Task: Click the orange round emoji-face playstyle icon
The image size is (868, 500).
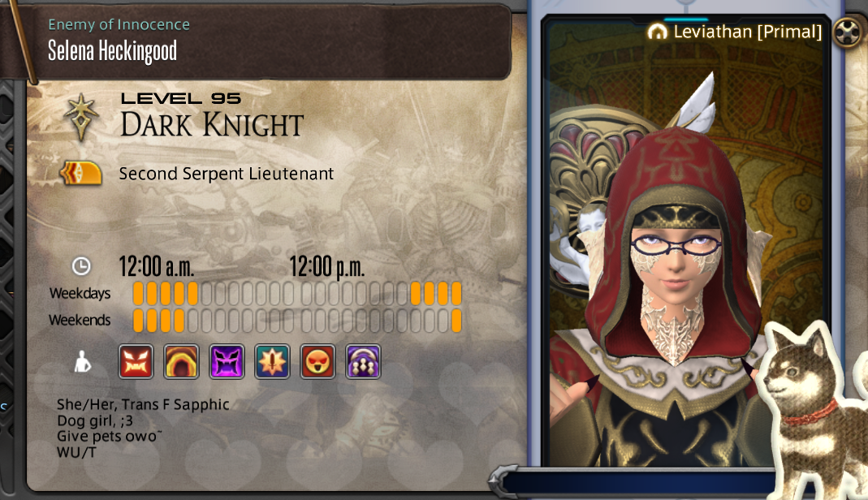Action: pyautogui.click(x=317, y=362)
